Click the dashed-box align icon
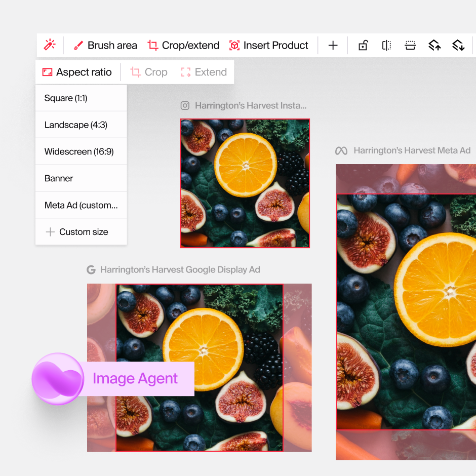476x476 pixels. tap(410, 45)
